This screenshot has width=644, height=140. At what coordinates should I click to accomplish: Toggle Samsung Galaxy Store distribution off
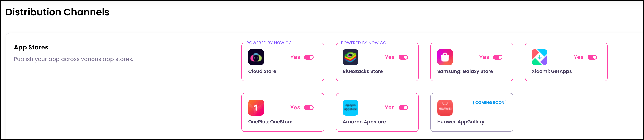click(498, 57)
